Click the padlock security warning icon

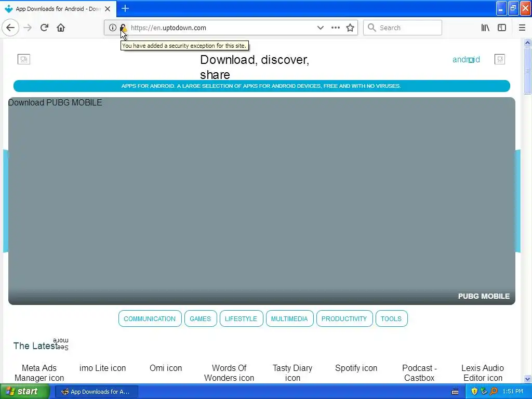pyautogui.click(x=123, y=28)
